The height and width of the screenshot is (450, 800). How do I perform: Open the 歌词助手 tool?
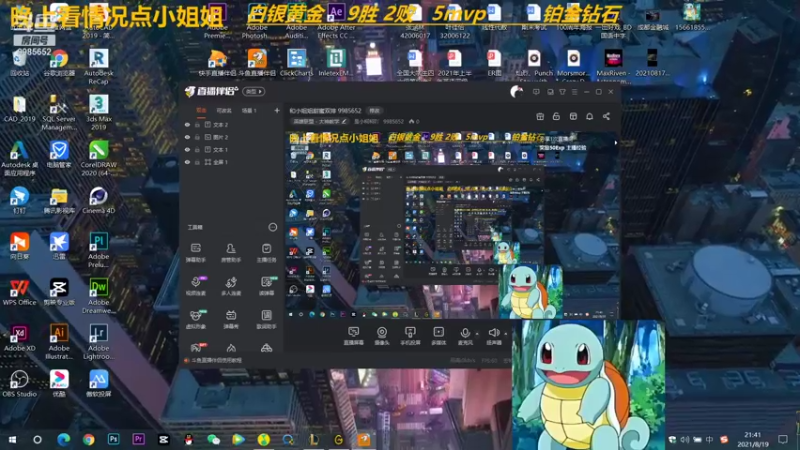pyautogui.click(x=266, y=319)
